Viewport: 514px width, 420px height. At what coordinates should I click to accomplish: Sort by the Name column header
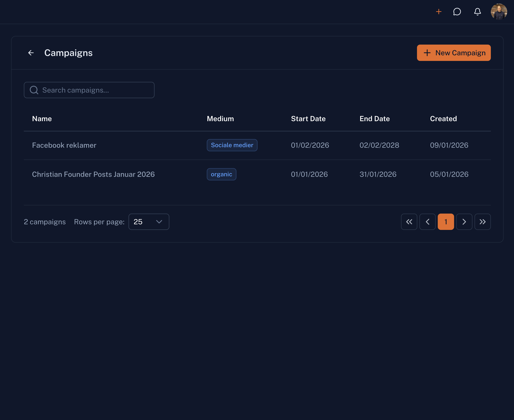click(42, 119)
